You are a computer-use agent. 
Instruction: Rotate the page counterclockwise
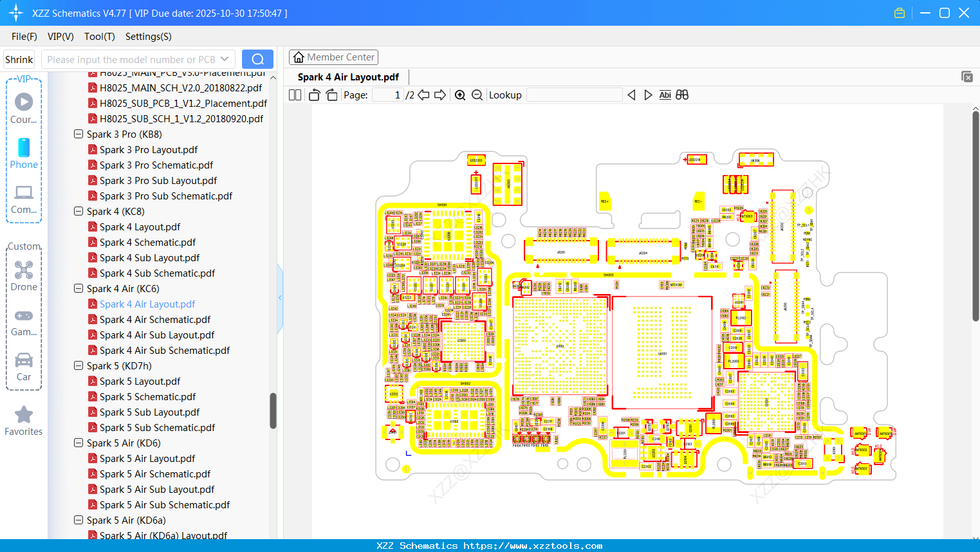coord(313,95)
